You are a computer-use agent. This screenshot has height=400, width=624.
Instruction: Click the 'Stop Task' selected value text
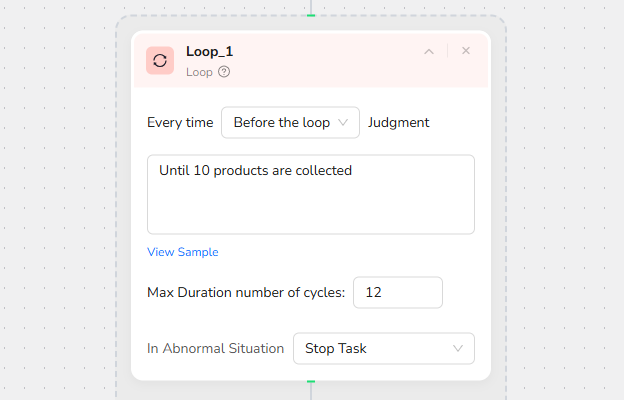(336, 349)
